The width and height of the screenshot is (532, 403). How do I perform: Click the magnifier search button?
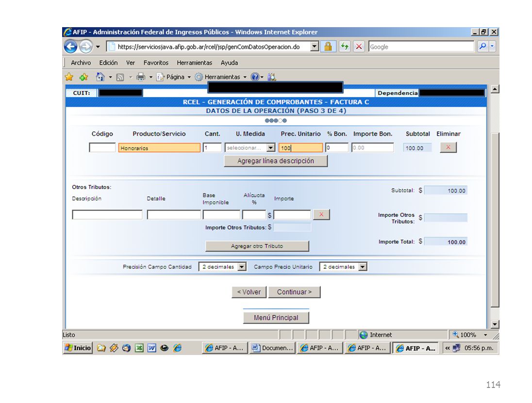click(x=482, y=47)
